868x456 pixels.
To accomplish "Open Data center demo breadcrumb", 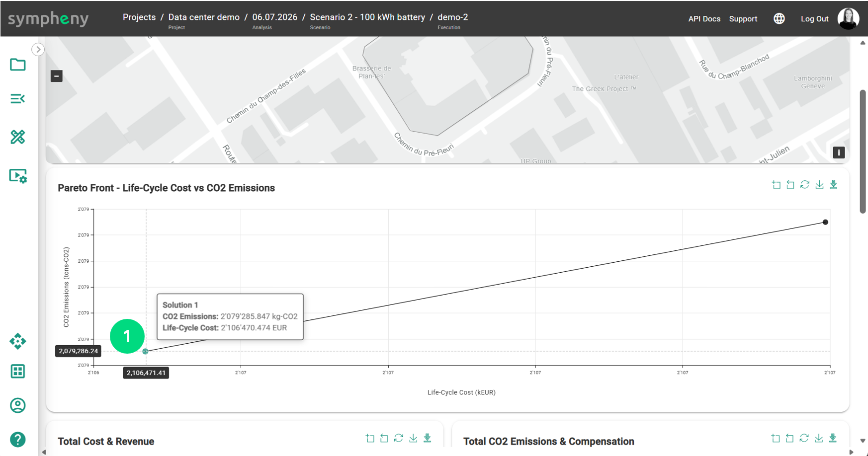I will [204, 17].
